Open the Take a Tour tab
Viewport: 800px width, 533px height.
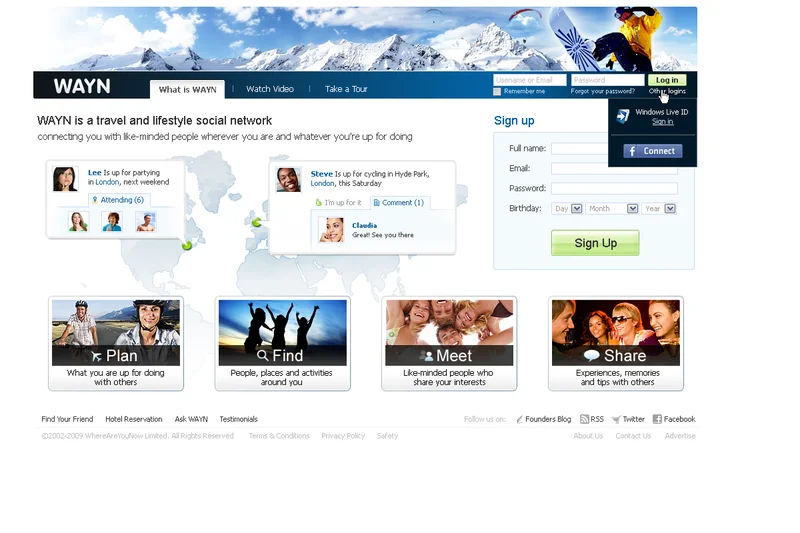[x=346, y=89]
